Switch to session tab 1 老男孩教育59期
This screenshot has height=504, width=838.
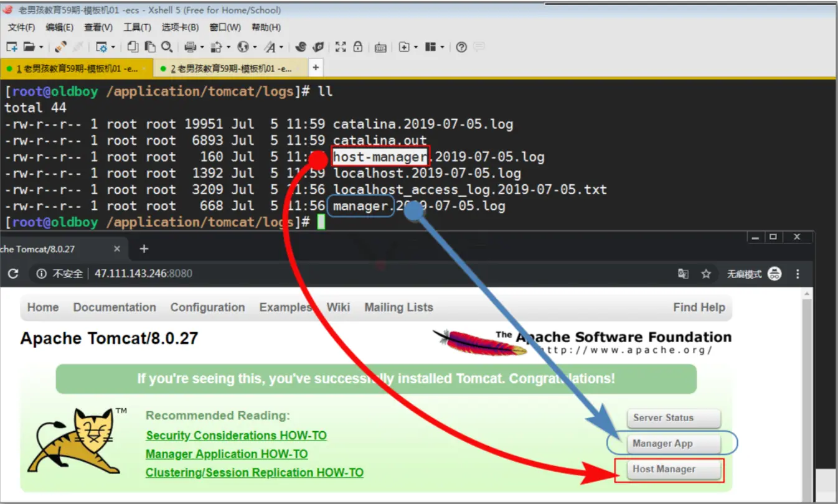[77, 68]
